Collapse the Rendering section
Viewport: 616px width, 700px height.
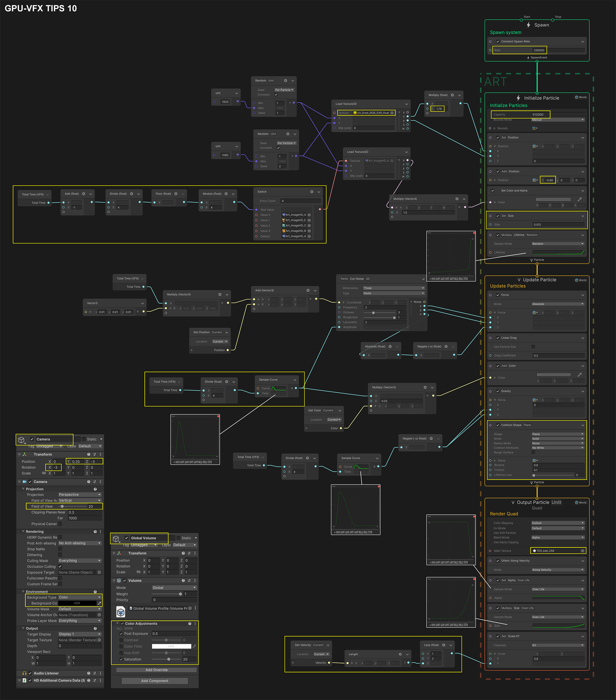pos(23,532)
